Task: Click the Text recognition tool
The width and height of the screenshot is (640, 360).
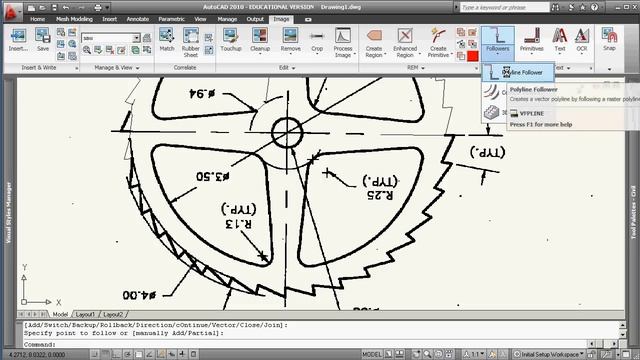Action: (x=560, y=41)
